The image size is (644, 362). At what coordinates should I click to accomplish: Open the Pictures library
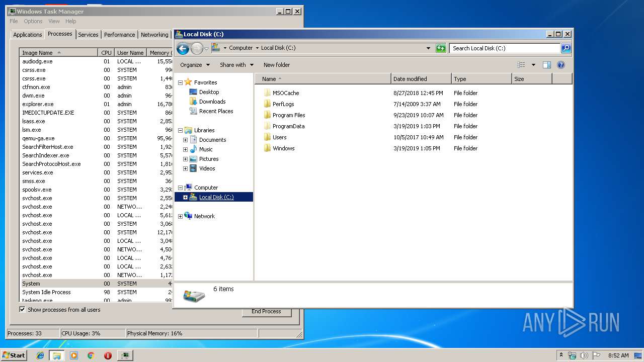click(x=208, y=159)
